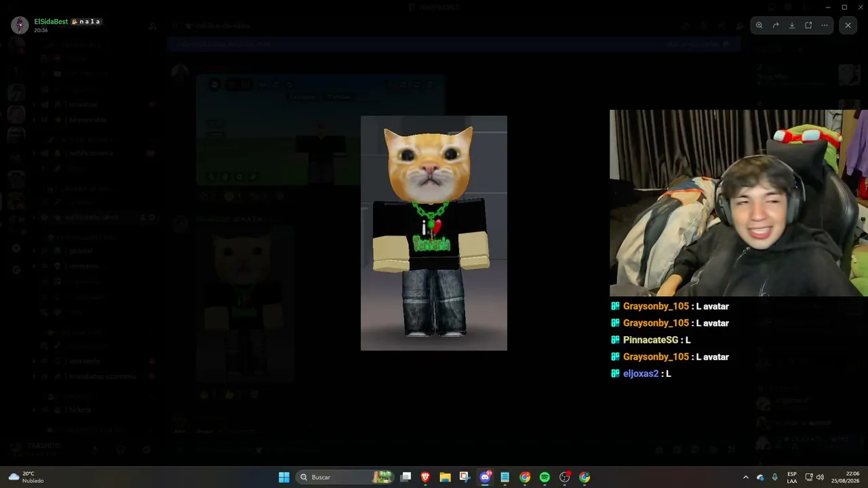This screenshot has width=868, height=488.
Task: Click the Windows Start button
Action: pos(284,477)
